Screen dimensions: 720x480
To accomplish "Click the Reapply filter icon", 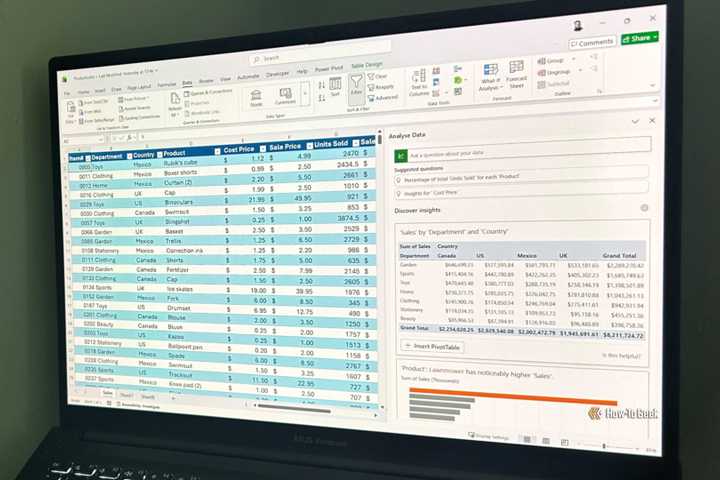I will [x=371, y=87].
